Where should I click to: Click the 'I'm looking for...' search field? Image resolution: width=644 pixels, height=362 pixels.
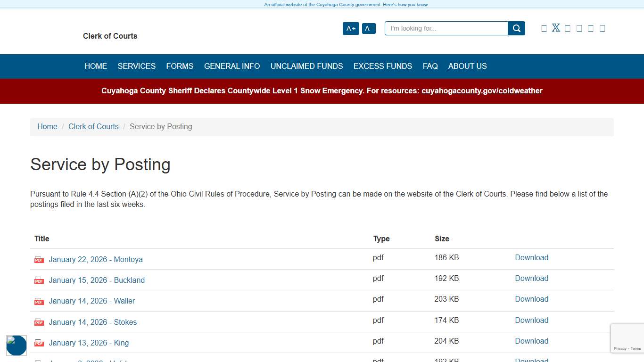click(446, 28)
